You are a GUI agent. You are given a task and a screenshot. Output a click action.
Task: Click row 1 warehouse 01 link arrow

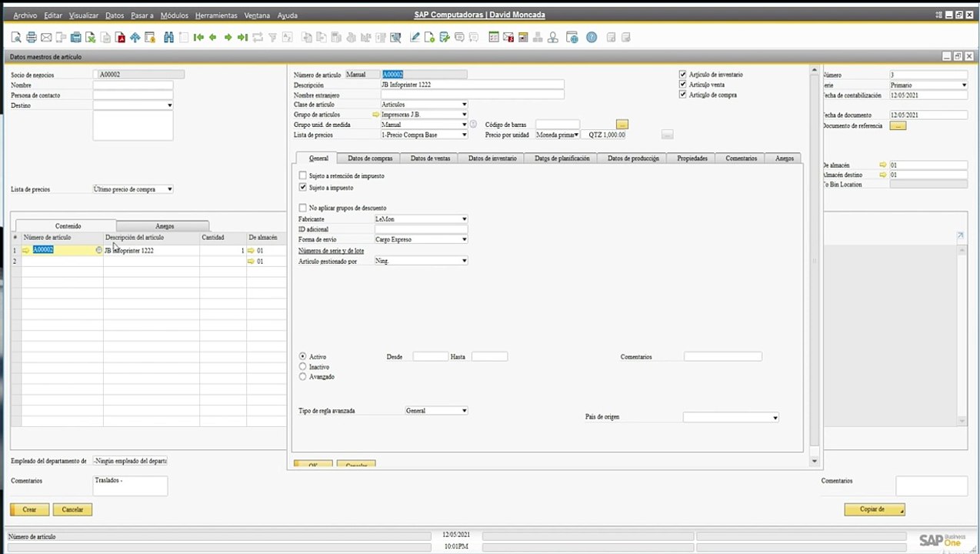coord(251,250)
